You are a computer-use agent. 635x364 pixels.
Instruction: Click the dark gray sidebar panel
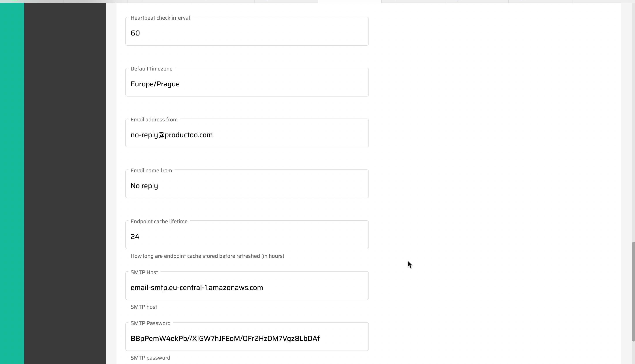tap(65, 175)
